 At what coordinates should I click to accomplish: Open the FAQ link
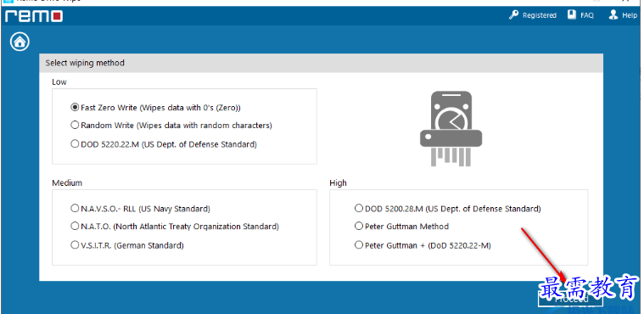587,15
